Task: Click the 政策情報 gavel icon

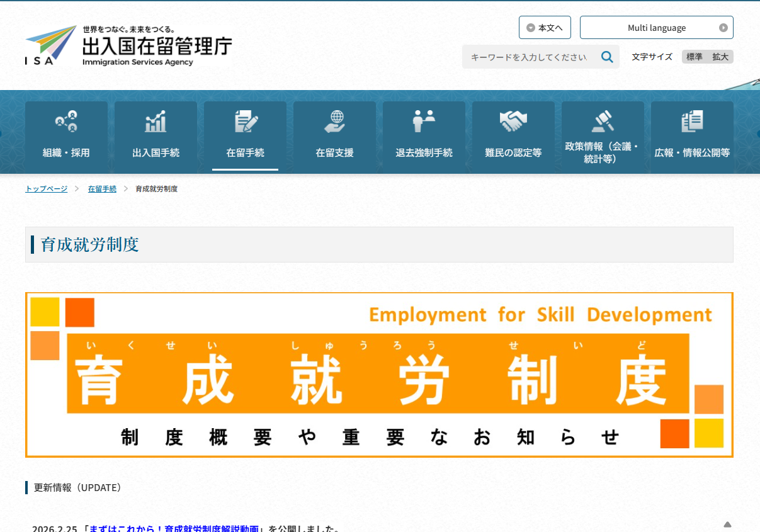Action: [603, 121]
